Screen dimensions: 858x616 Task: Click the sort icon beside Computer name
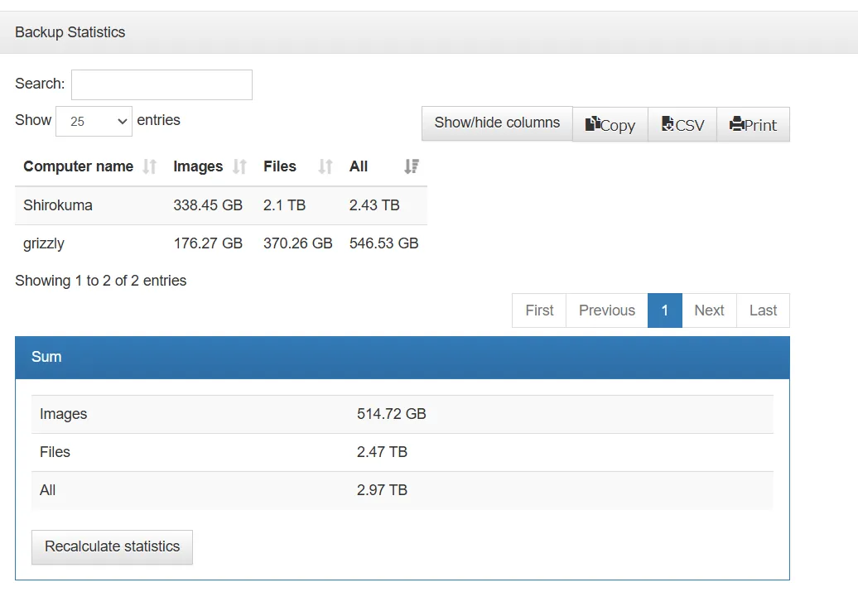pos(150,166)
